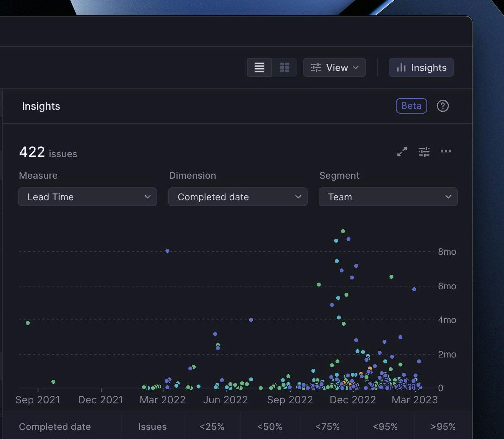The width and height of the screenshot is (504, 439).
Task: Expand the chart to fullscreen
Action: [x=402, y=152]
